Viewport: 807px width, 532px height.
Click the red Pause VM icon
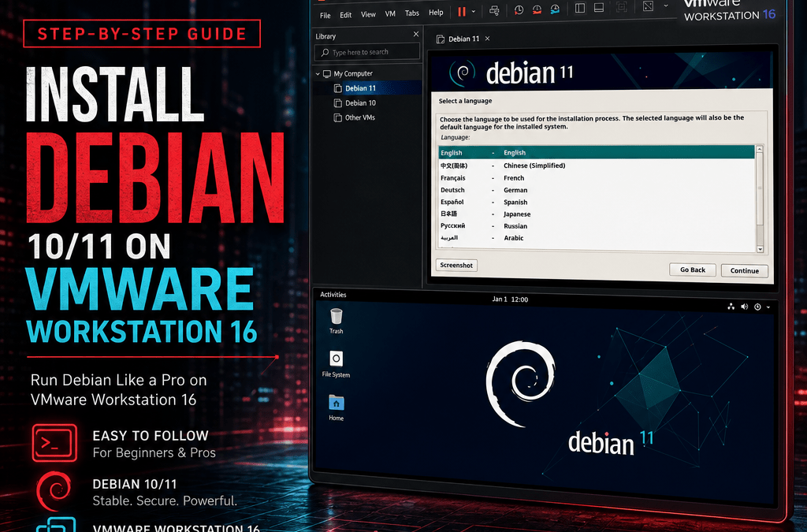coord(462,11)
